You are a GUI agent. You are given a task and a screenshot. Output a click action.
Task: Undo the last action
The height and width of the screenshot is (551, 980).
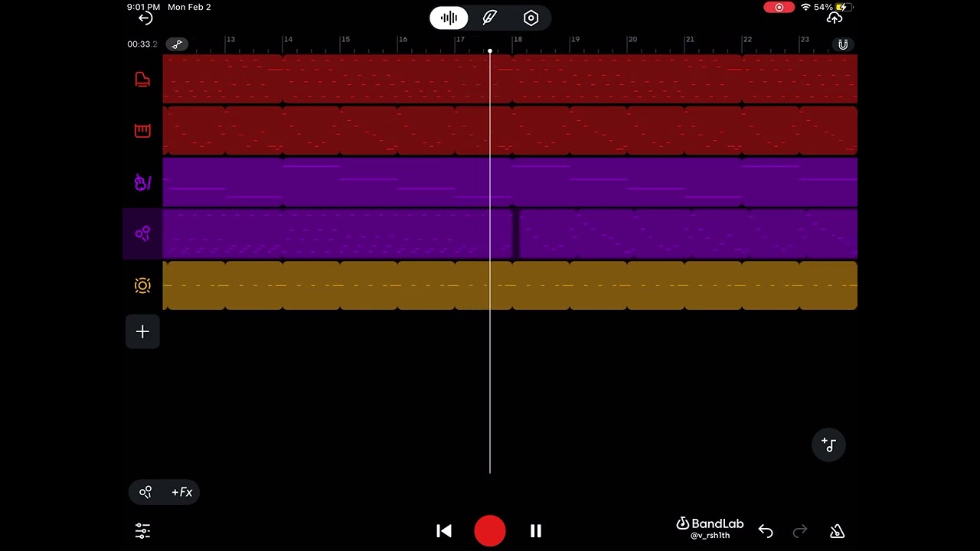pyautogui.click(x=766, y=531)
